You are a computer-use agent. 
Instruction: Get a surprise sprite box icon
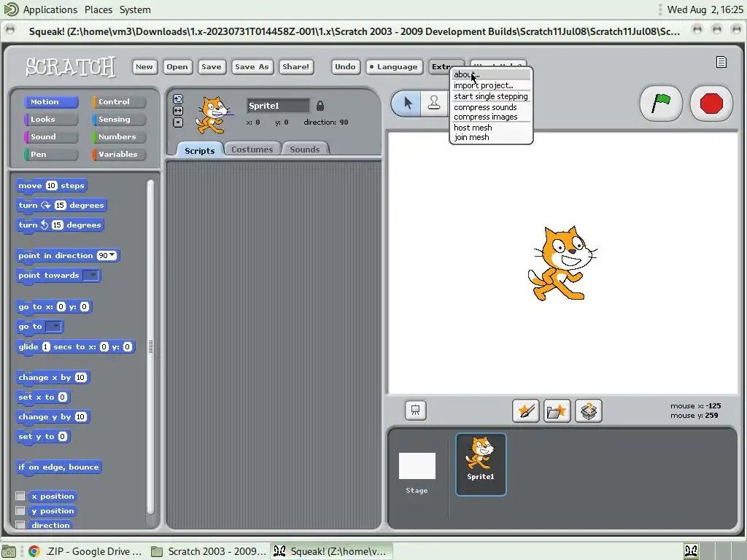tap(589, 411)
